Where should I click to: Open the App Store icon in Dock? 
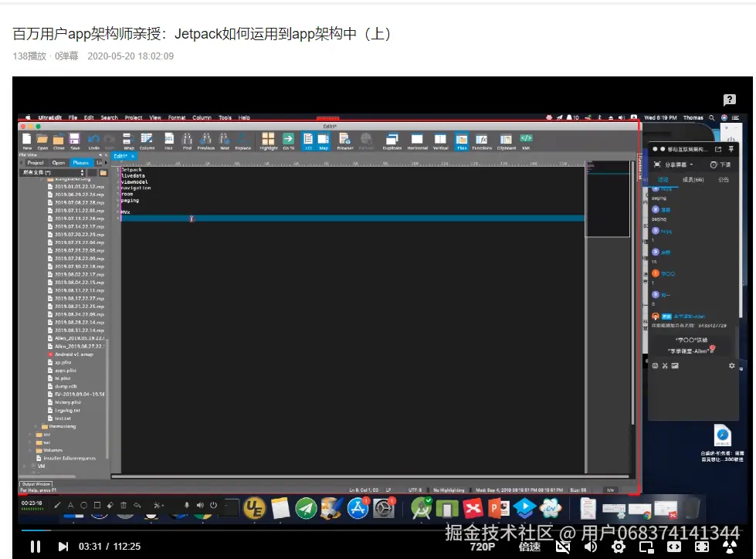(358, 509)
